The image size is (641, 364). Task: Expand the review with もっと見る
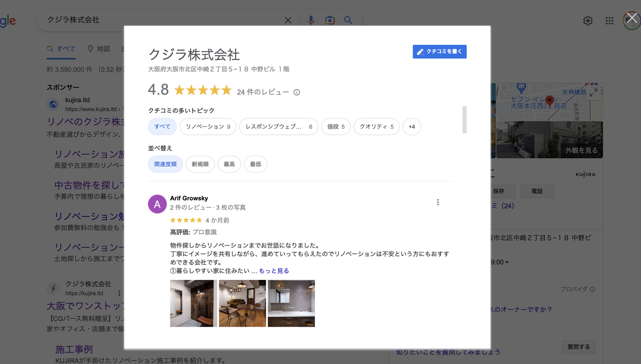[274, 271]
